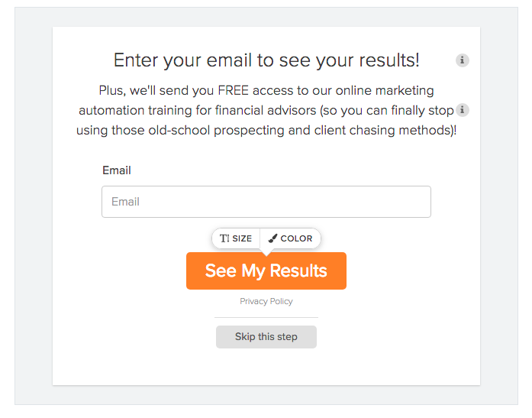Open the Privacy Policy link
The width and height of the screenshot is (532, 418).
click(x=266, y=301)
